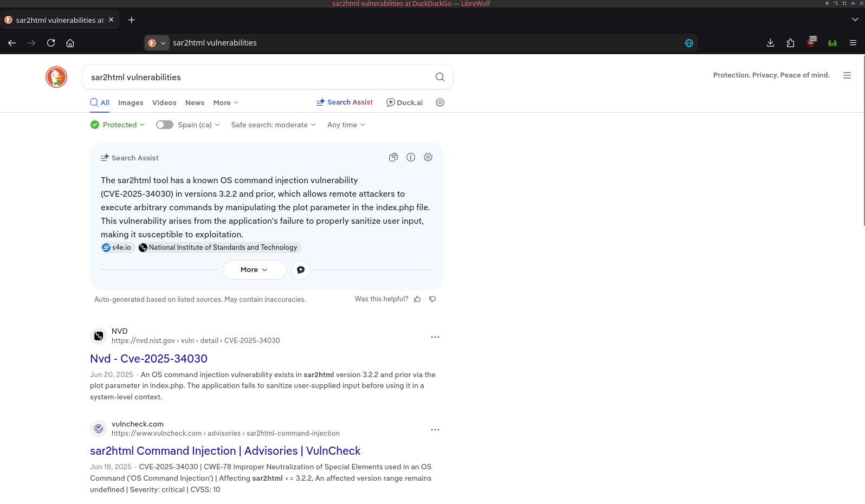Open the Any time filter dropdown
The image size is (865, 504).
click(x=346, y=125)
